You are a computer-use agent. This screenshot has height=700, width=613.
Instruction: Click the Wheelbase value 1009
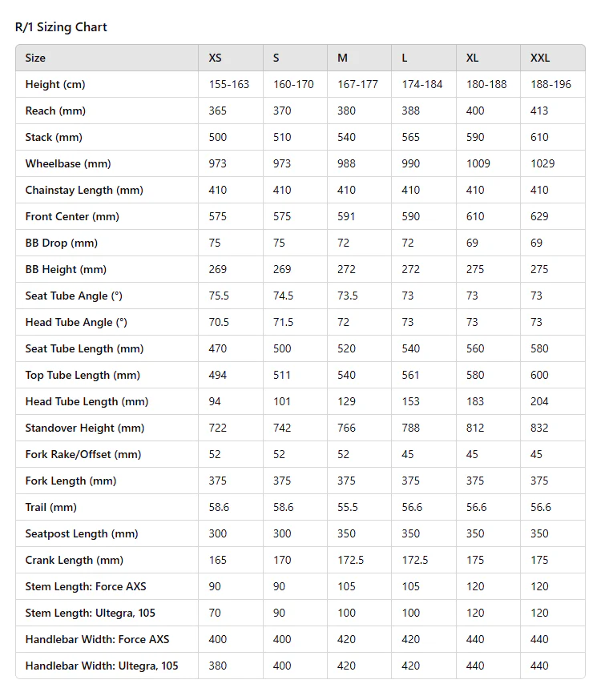[478, 163]
